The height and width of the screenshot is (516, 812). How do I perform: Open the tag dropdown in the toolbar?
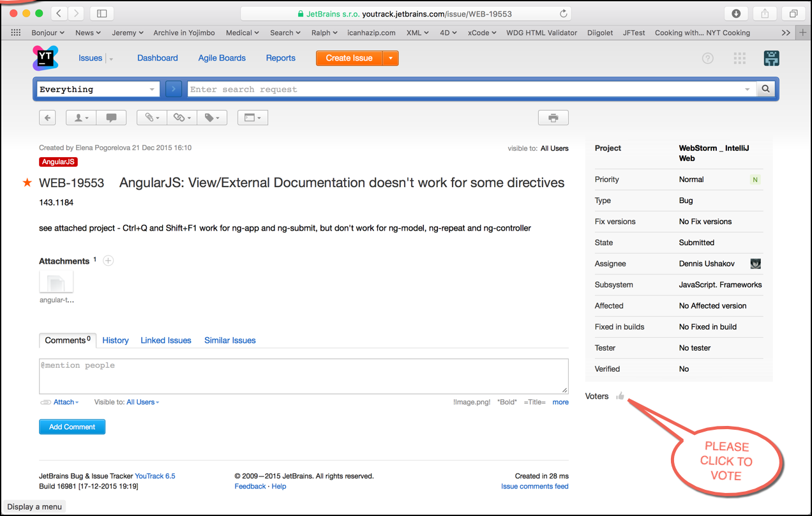click(x=212, y=118)
